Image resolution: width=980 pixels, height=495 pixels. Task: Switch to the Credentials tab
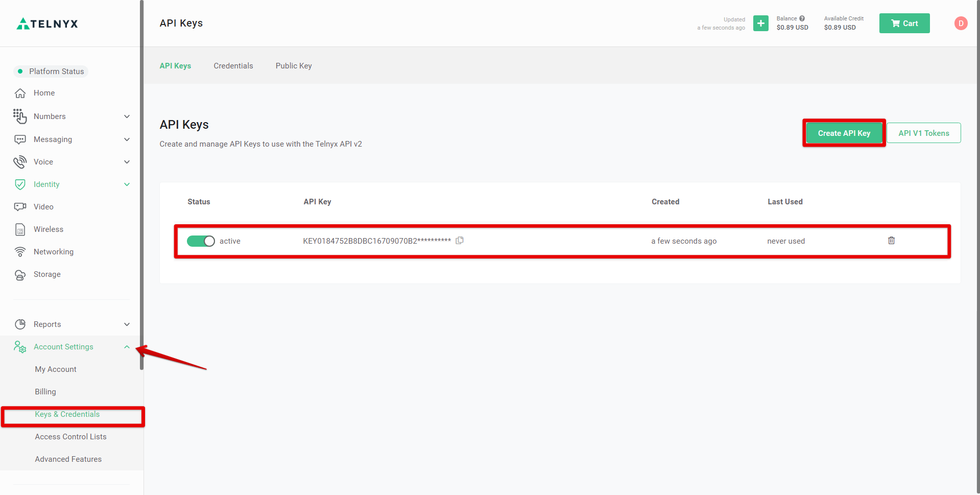[233, 66]
